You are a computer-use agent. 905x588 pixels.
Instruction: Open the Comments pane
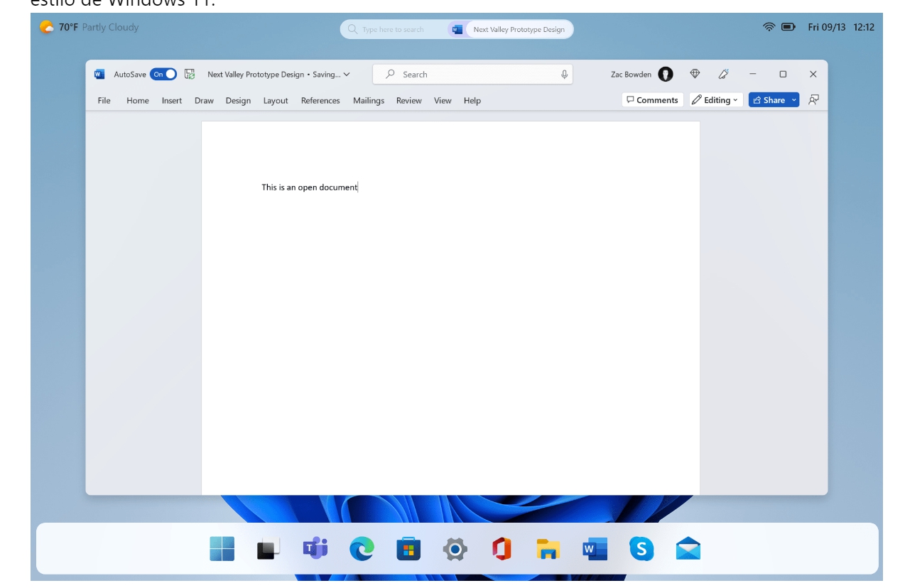[x=651, y=99]
